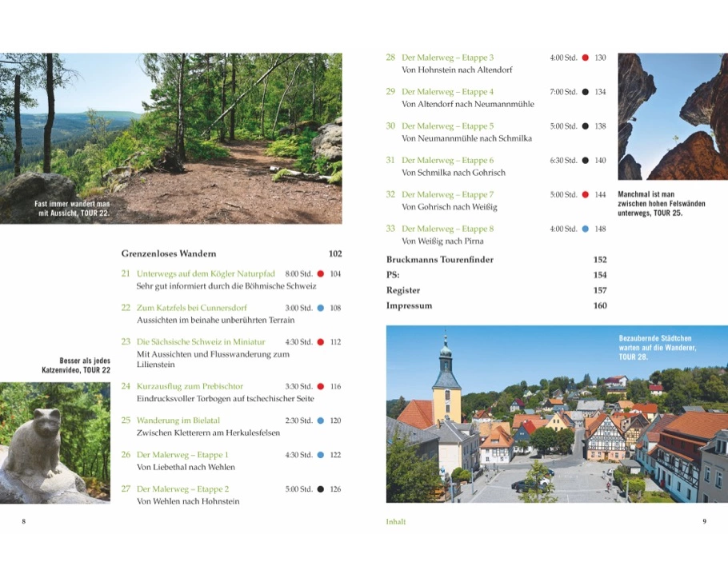Click the black dot for Malerweg Etappe 2
The height and width of the screenshot is (582, 728).
click(321, 489)
